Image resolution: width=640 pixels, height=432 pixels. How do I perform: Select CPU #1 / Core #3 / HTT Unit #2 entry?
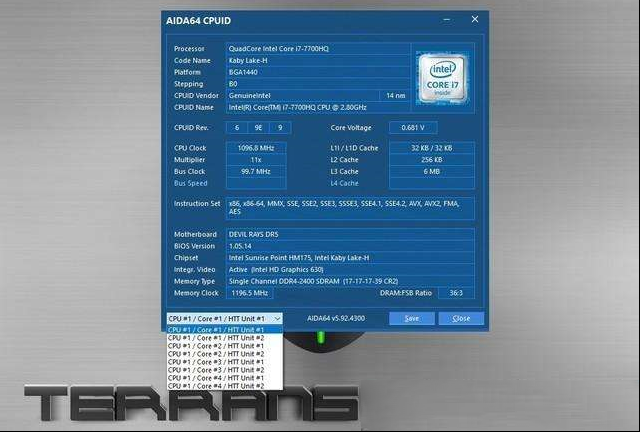(x=224, y=370)
